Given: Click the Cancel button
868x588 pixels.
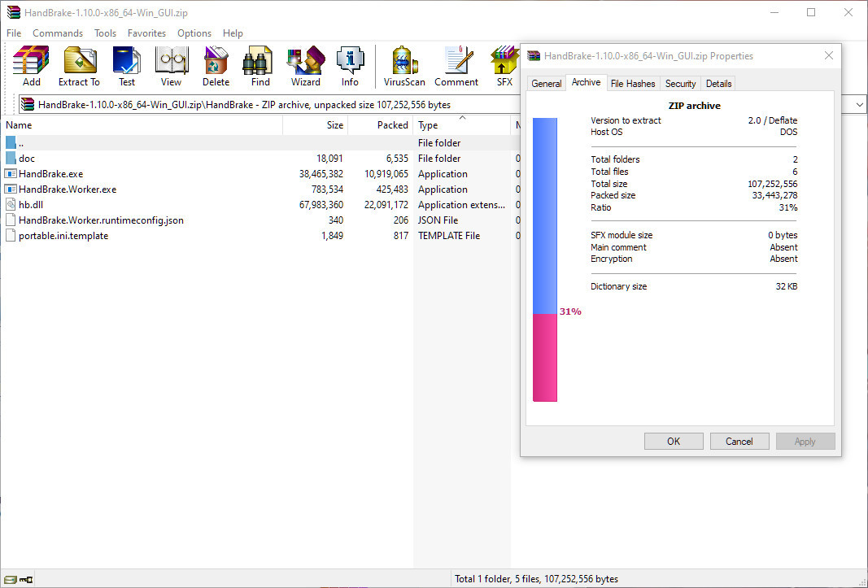Looking at the screenshot, I should [x=739, y=442].
